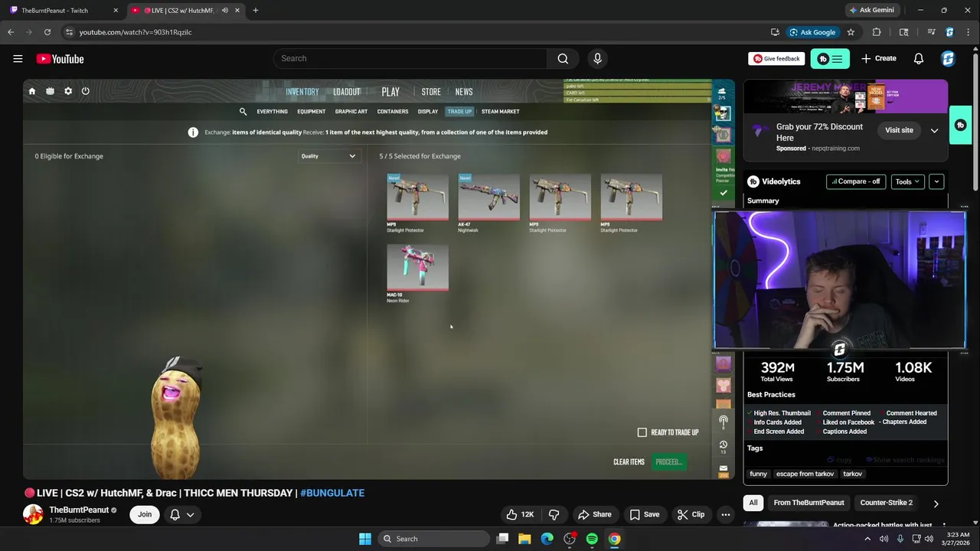The image size is (980, 551).
Task: Click the Join channel button
Action: pyautogui.click(x=145, y=514)
